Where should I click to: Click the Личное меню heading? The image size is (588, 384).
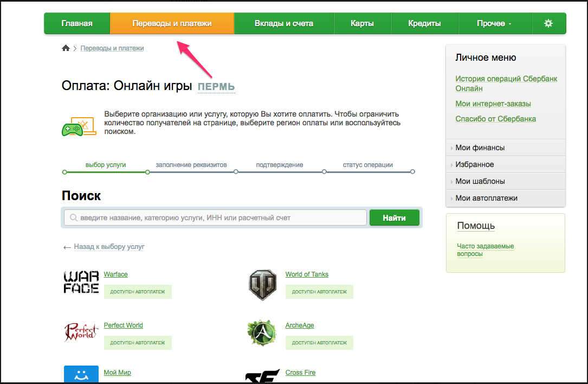click(486, 57)
